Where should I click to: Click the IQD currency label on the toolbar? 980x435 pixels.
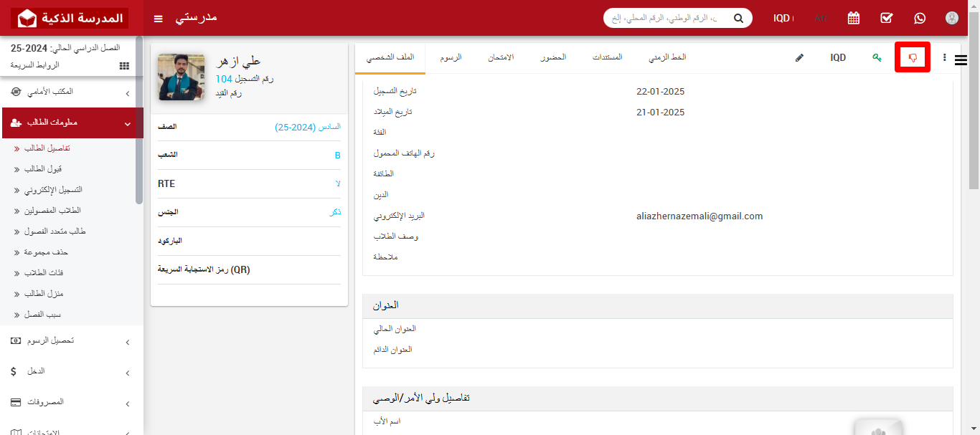point(837,57)
